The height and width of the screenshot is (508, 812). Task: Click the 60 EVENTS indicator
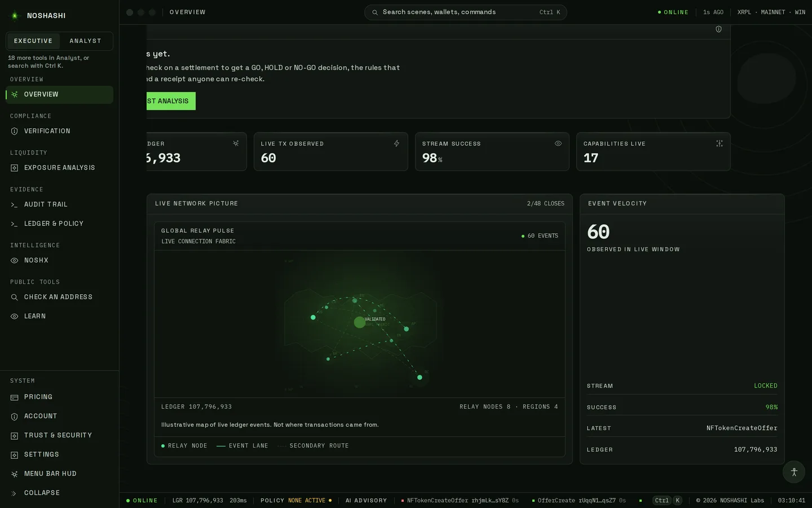click(x=540, y=236)
